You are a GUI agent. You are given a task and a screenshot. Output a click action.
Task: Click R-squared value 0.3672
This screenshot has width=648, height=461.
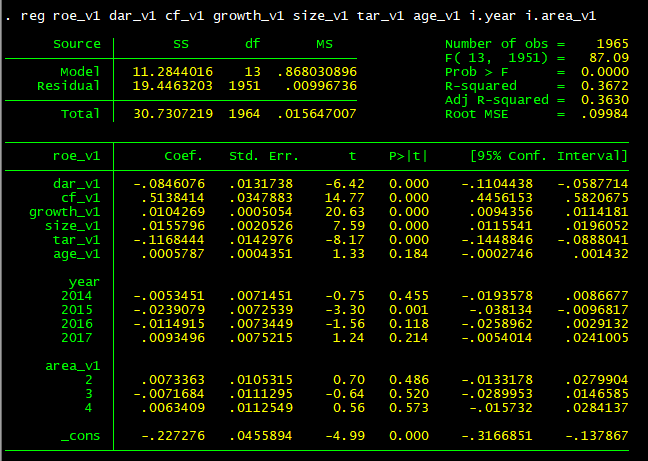605,86
